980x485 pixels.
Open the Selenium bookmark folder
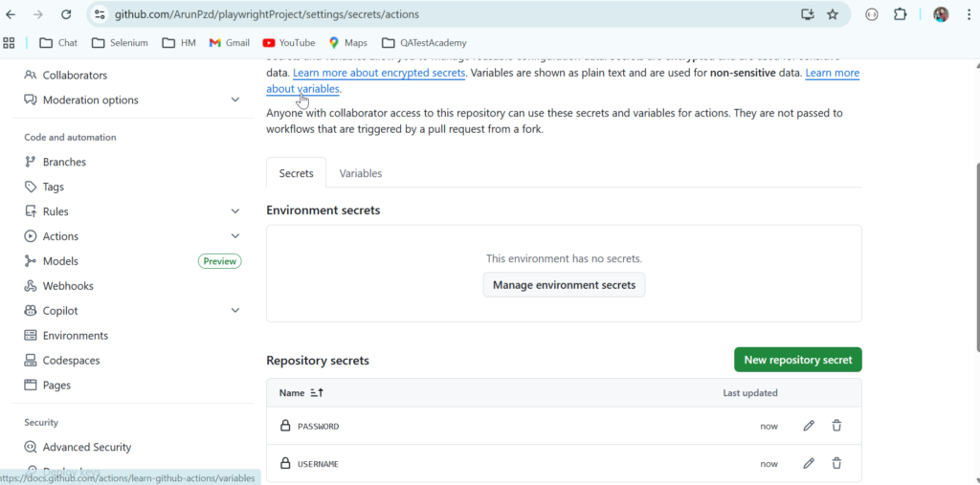point(120,43)
